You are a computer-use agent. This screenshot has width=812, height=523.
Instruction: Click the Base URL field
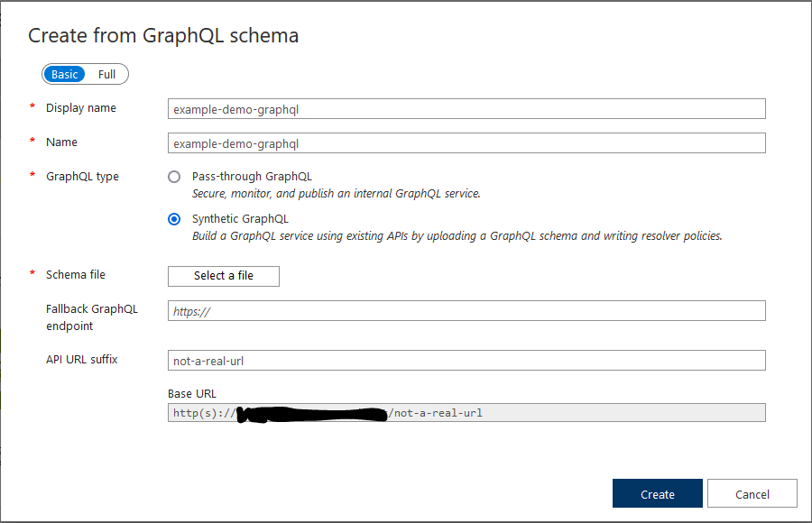[x=466, y=413]
